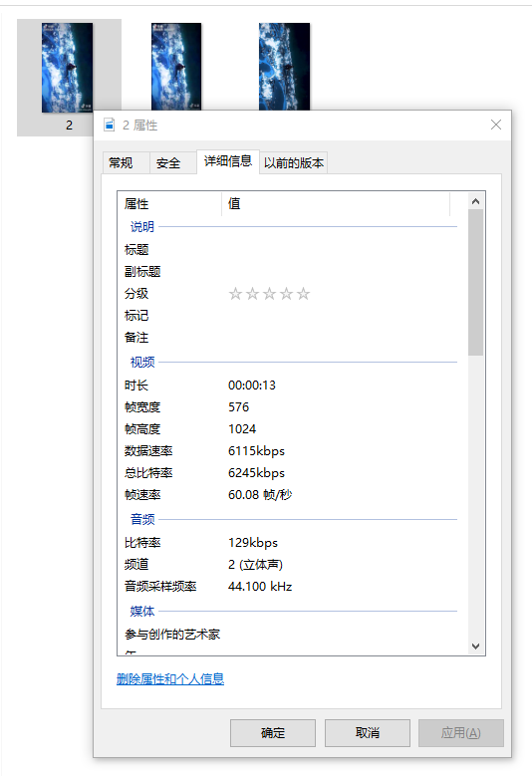Open 删除属性和个人信息 link
Image resolution: width=532 pixels, height=776 pixels.
170,679
